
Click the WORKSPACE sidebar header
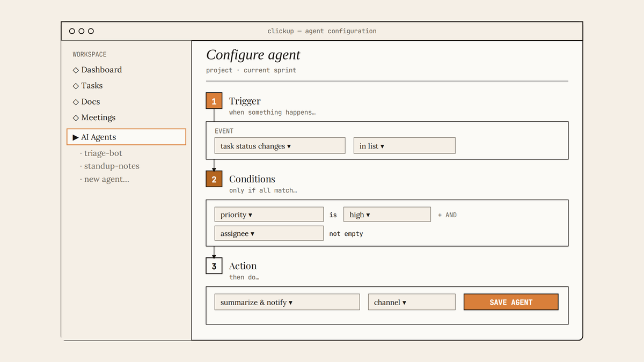pyautogui.click(x=90, y=54)
